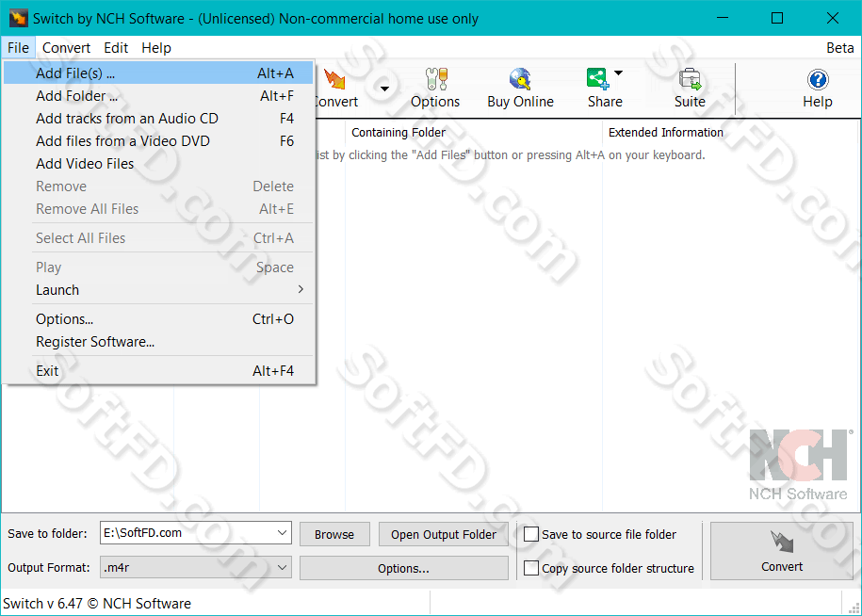
Task: Open the NCH Suite toolbar icon
Action: [690, 80]
